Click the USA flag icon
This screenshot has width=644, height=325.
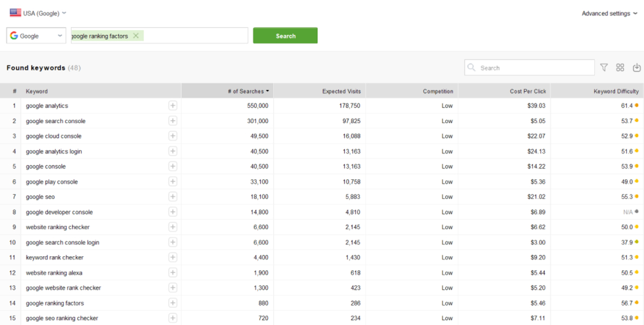16,12
